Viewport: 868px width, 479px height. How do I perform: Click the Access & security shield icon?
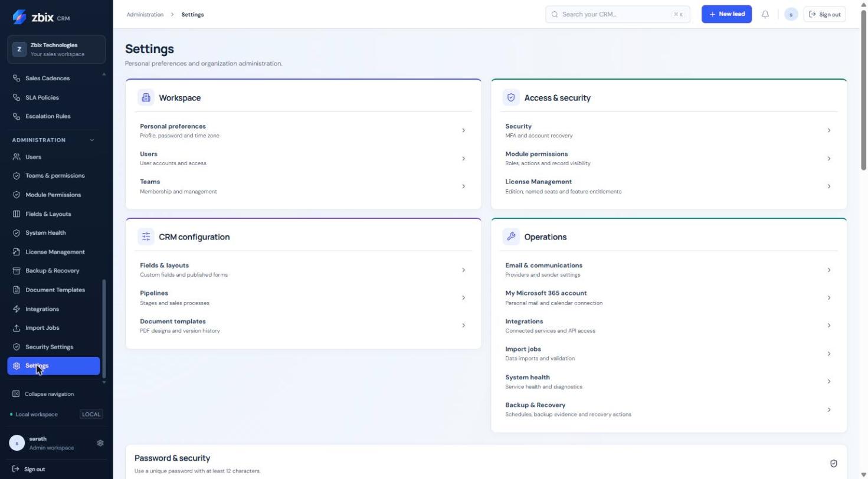pos(511,97)
